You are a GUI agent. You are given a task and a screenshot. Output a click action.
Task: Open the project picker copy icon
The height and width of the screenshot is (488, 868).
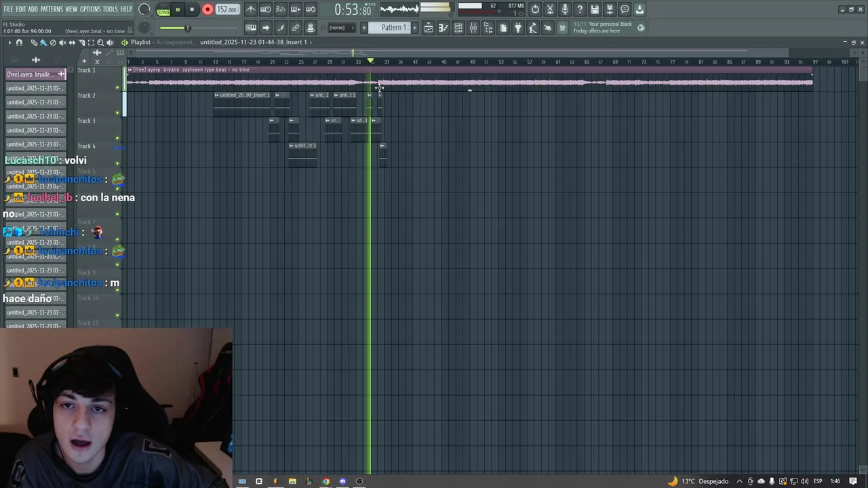pyautogui.click(x=503, y=28)
